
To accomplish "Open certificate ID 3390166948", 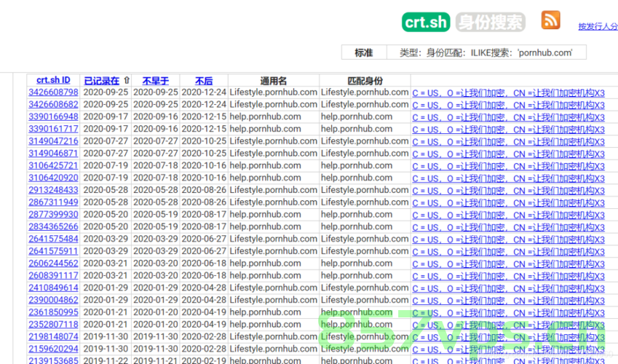I will 53,116.
